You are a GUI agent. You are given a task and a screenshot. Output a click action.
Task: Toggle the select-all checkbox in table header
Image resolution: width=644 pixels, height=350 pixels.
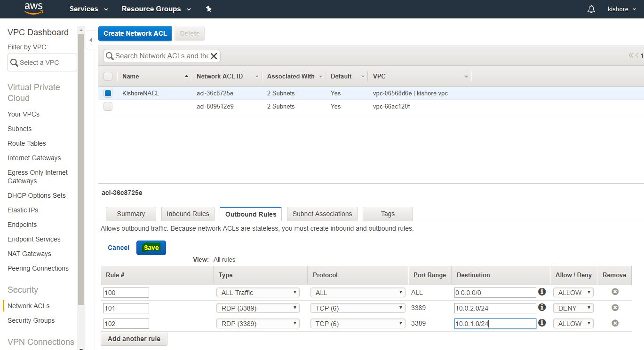108,76
